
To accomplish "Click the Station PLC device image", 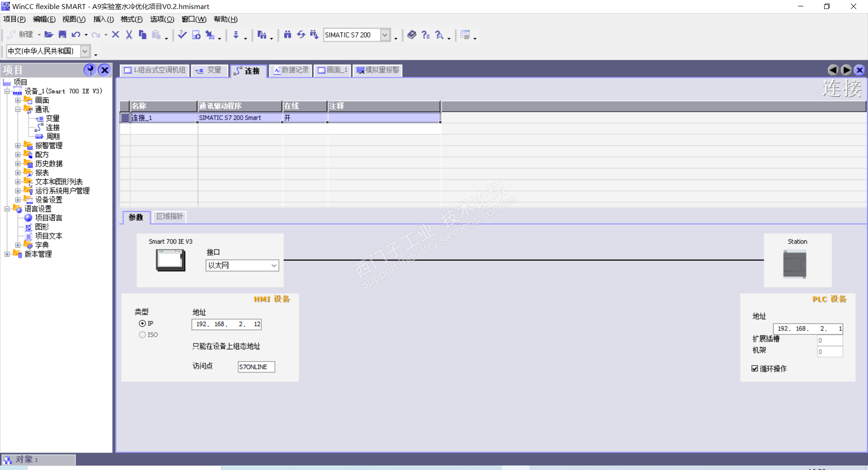I will tap(795, 265).
